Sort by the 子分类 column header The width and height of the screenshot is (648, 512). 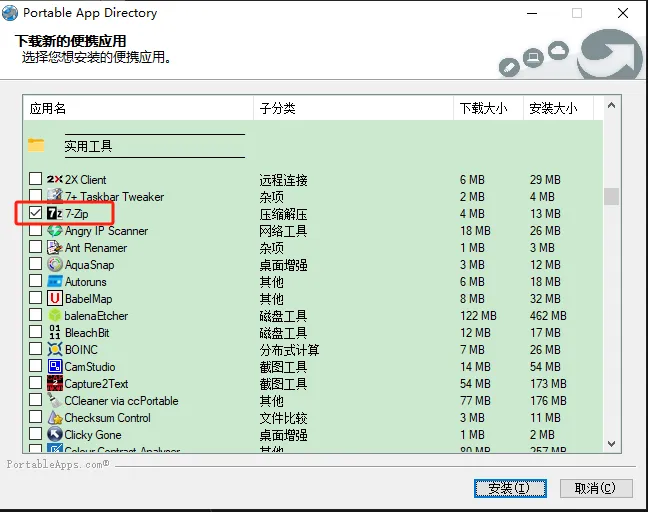pos(353,108)
